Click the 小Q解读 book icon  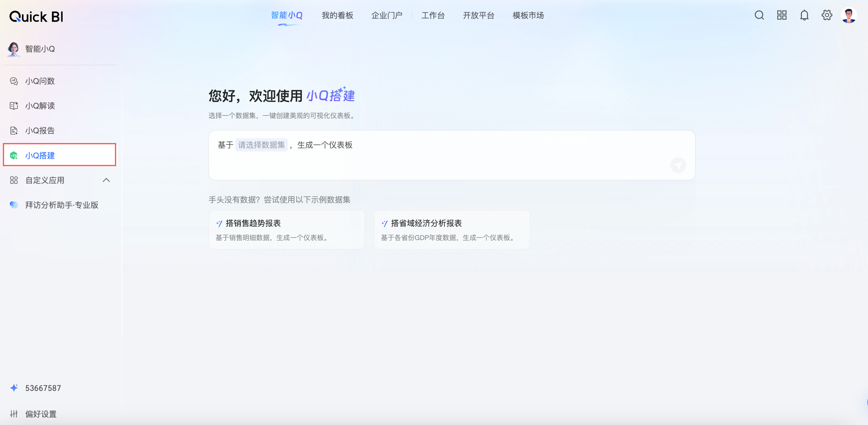point(14,106)
